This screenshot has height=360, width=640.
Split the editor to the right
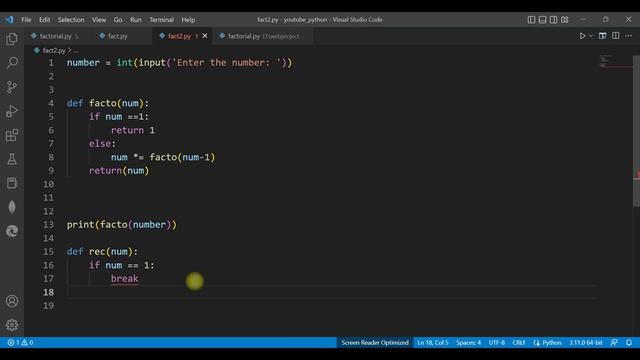point(616,36)
